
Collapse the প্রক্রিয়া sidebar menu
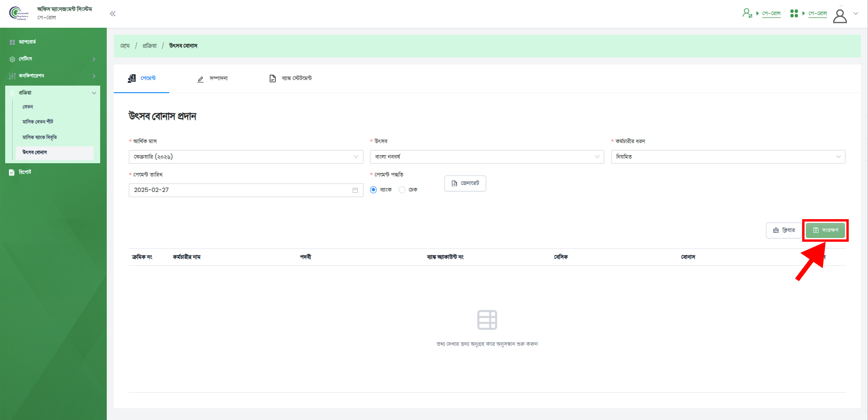point(94,93)
